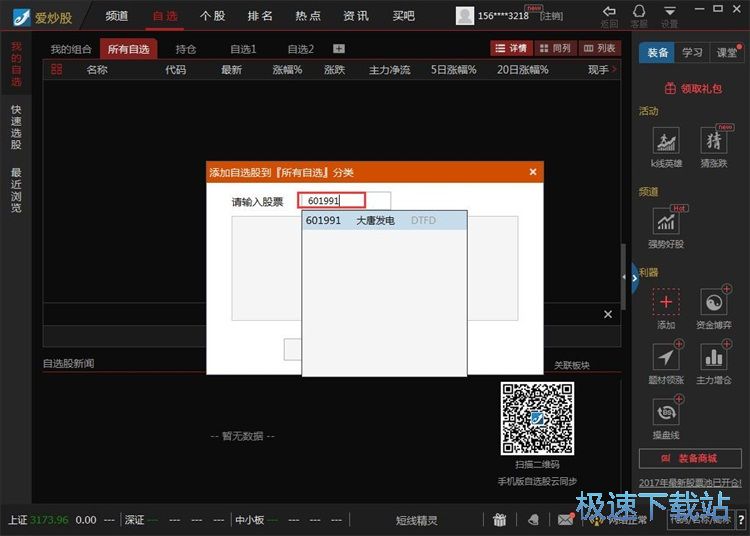Select 601991 大唐发电 from suggestion dropdown
This screenshot has width=750, height=536.
(384, 220)
